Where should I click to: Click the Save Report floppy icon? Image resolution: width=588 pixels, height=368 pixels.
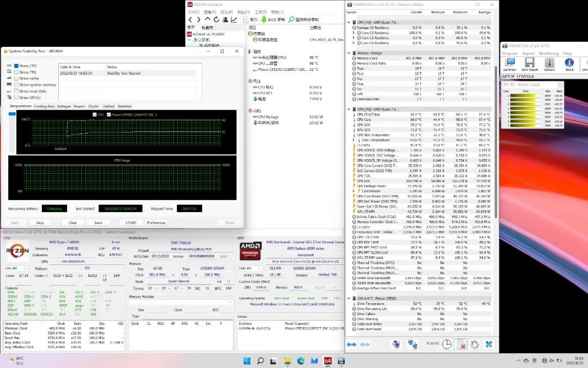click(x=530, y=63)
